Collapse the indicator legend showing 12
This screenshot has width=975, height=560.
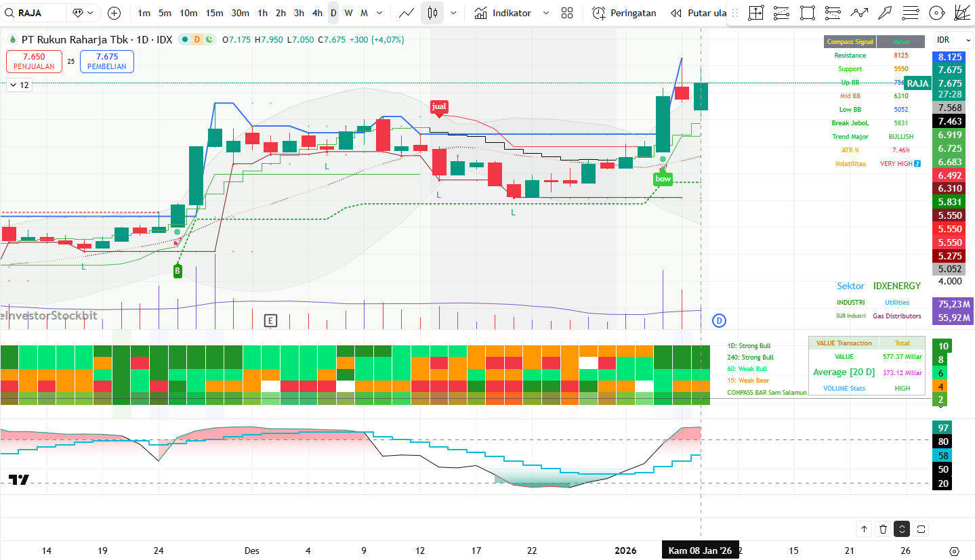pyautogui.click(x=19, y=85)
